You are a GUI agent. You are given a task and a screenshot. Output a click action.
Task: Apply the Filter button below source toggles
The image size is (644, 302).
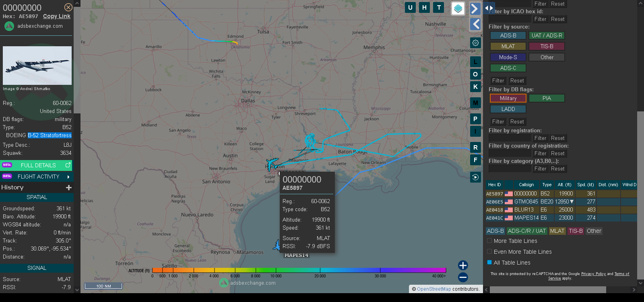click(498, 80)
